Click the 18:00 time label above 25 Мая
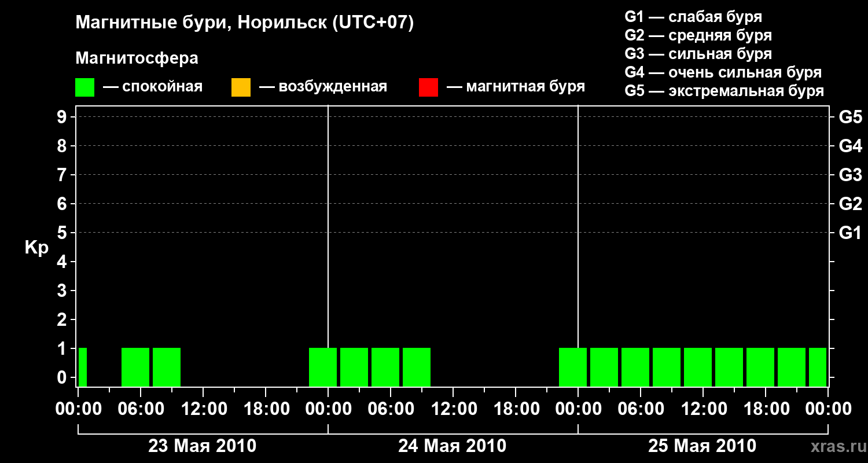Viewport: 868px width, 463px height. 766,409
